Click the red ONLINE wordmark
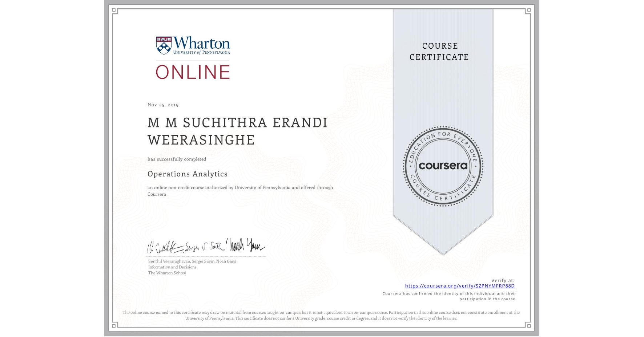 [193, 72]
